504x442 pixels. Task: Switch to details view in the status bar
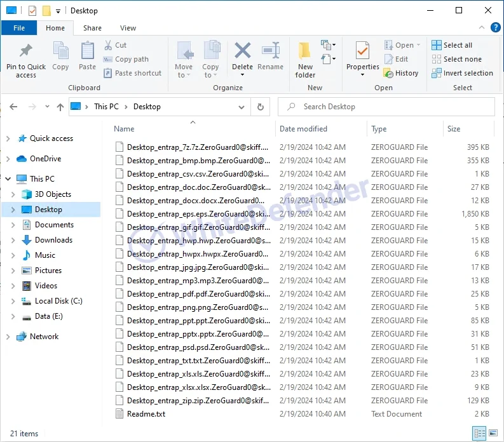[x=479, y=433]
